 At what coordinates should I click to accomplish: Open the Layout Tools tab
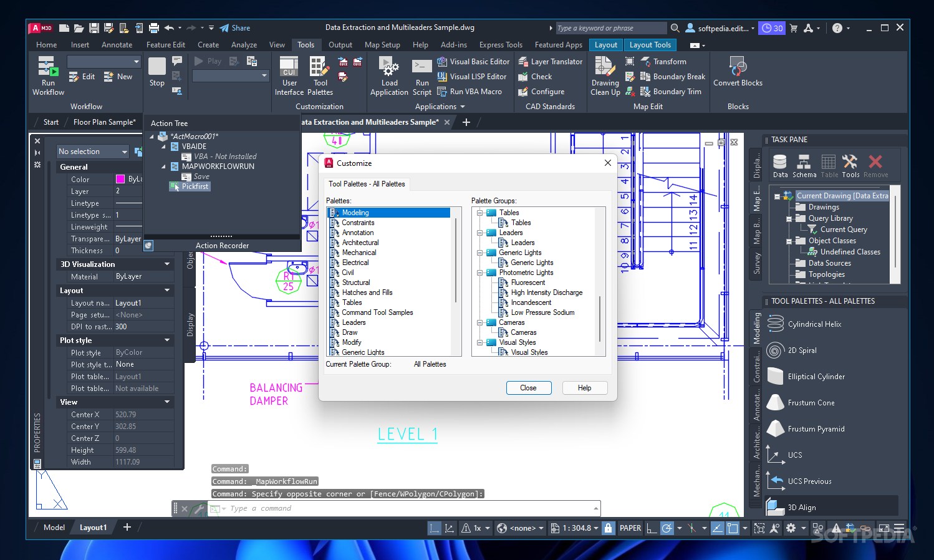(x=650, y=45)
